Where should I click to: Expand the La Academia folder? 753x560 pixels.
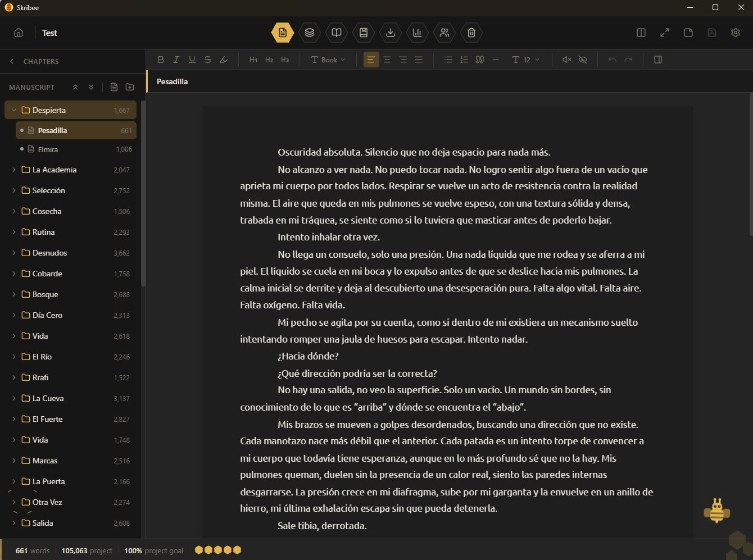click(x=14, y=170)
